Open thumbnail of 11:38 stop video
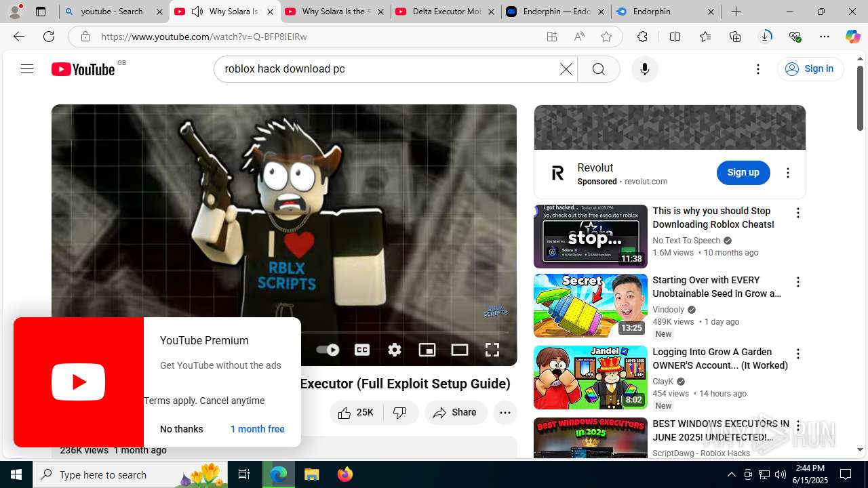The height and width of the screenshot is (488, 868). coord(591,237)
